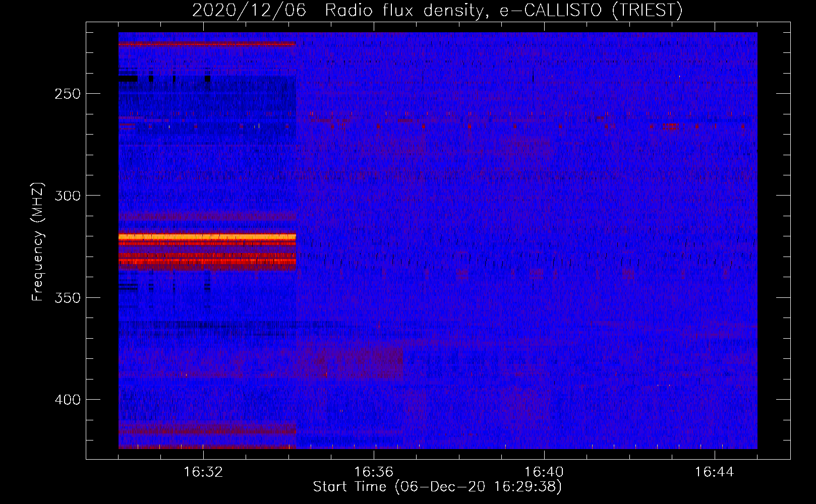
Task: Click the 16:36 time tick label
Action: pos(374,472)
